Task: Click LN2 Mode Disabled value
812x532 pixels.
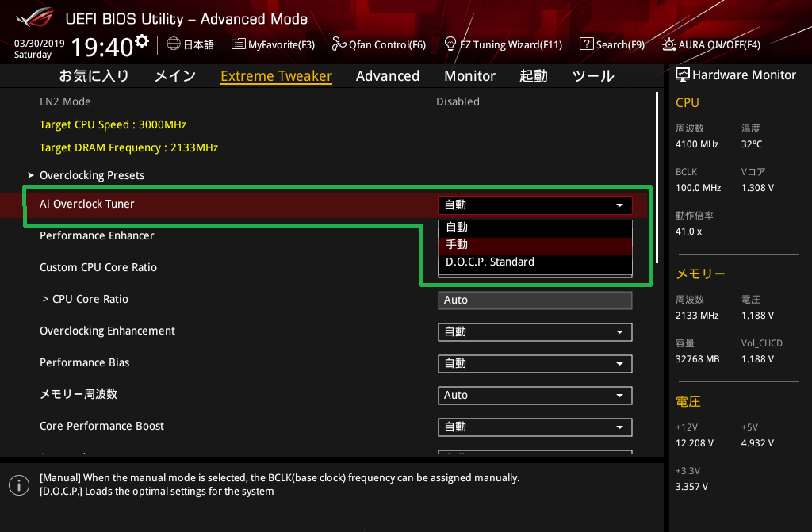Action: [x=458, y=101]
